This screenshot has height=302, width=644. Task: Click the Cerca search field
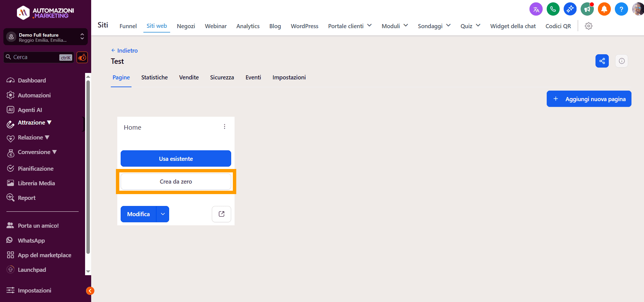pos(39,57)
